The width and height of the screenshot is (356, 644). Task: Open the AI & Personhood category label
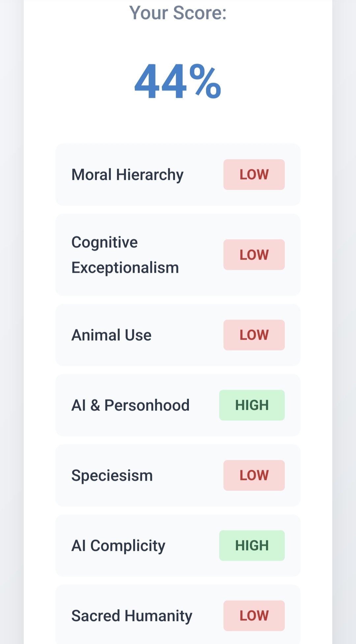click(x=131, y=405)
